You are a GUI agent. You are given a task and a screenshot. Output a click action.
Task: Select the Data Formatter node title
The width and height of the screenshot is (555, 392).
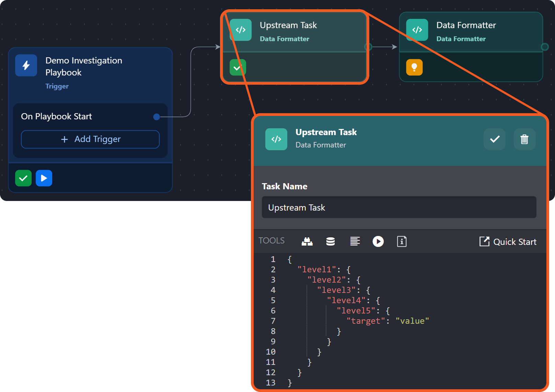(466, 25)
